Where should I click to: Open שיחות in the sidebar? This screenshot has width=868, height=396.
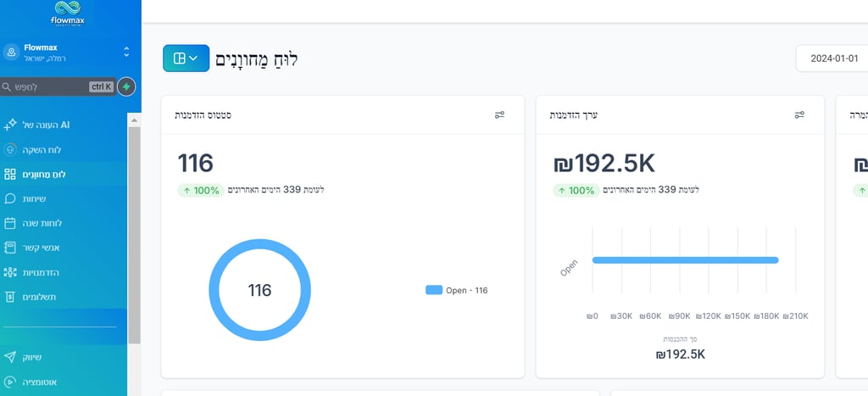point(34,198)
